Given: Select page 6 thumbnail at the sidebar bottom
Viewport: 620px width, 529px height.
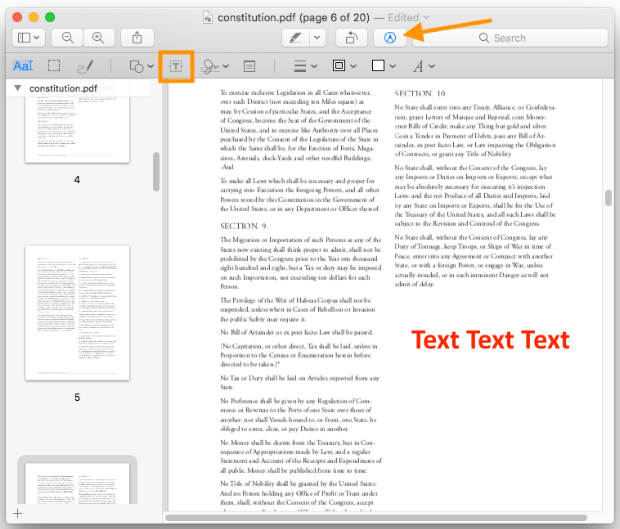Looking at the screenshot, I should 77,483.
